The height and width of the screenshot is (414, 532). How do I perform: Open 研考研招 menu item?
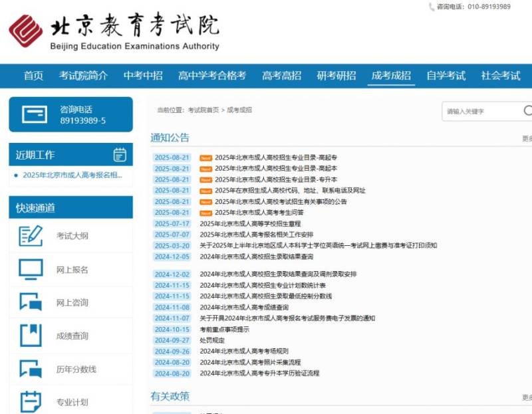pyautogui.click(x=336, y=76)
